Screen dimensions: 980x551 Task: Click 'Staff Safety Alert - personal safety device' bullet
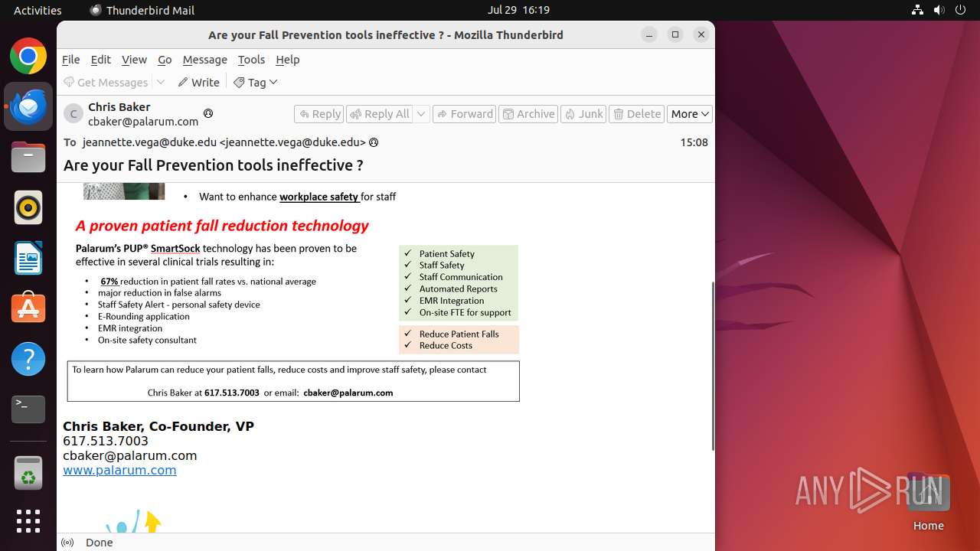coord(179,305)
